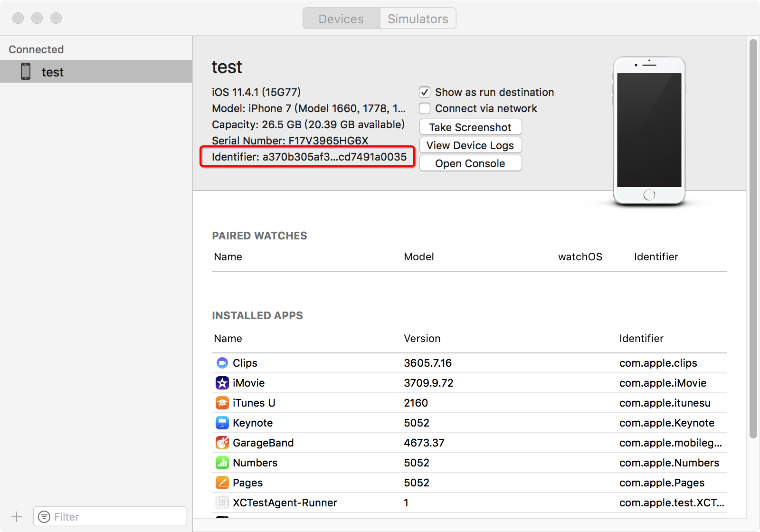
Task: Switch to the Simulators tab
Action: click(418, 19)
